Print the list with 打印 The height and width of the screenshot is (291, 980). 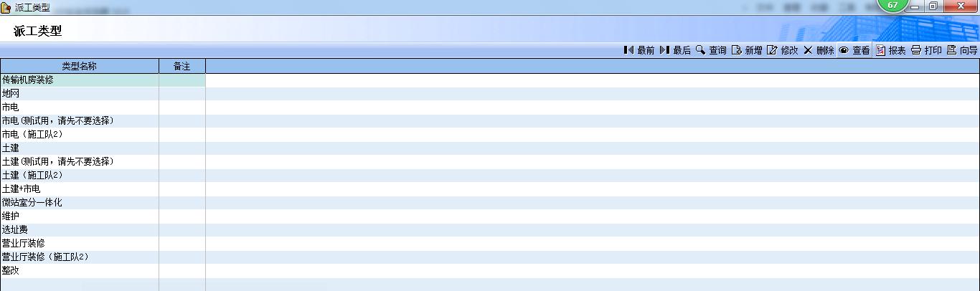pos(926,50)
